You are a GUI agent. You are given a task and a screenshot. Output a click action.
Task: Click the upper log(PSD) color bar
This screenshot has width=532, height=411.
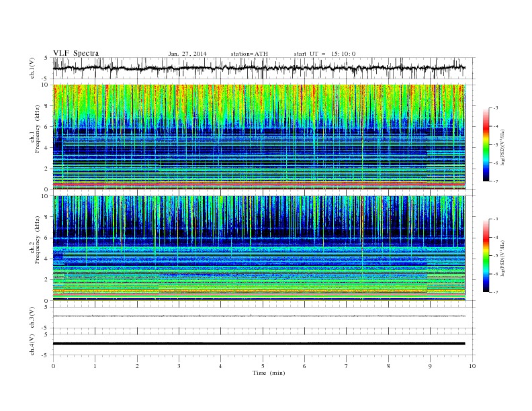[486, 144]
